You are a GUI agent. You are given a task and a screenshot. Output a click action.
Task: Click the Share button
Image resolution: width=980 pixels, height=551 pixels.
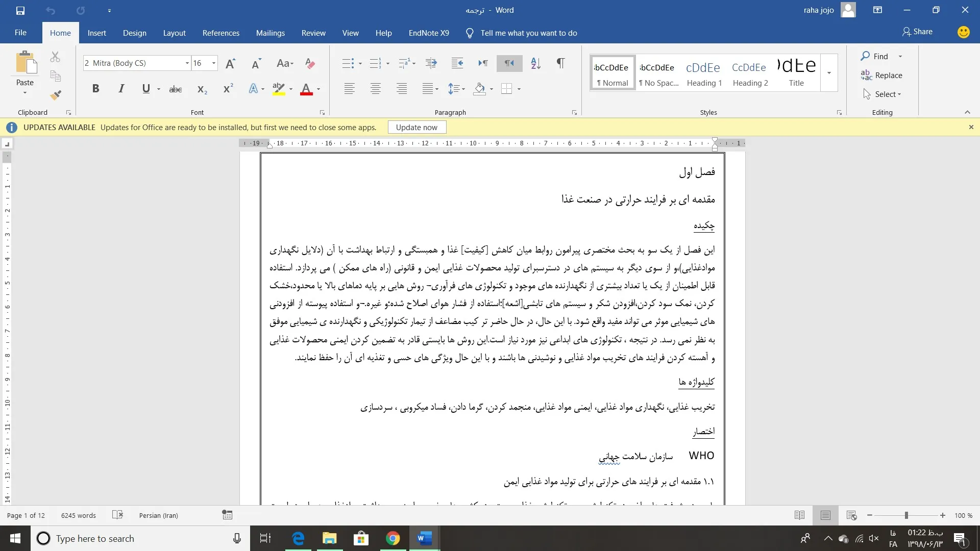917,32
